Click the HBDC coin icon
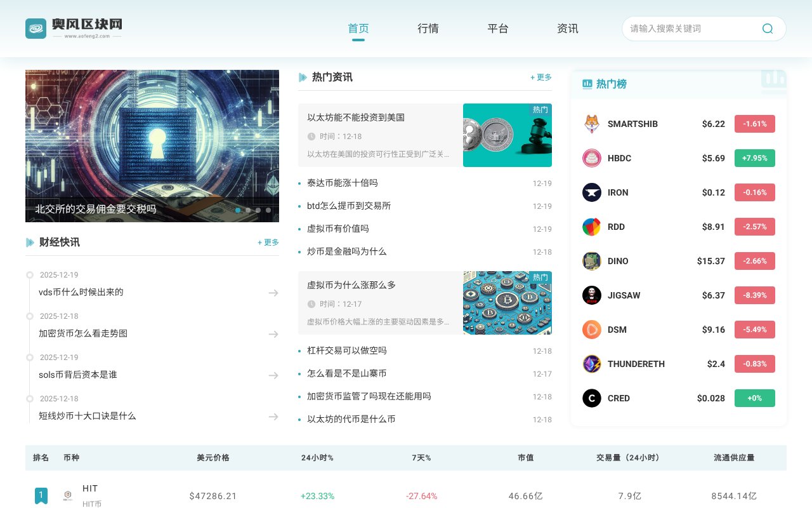This screenshot has width=812, height=508. [591, 158]
